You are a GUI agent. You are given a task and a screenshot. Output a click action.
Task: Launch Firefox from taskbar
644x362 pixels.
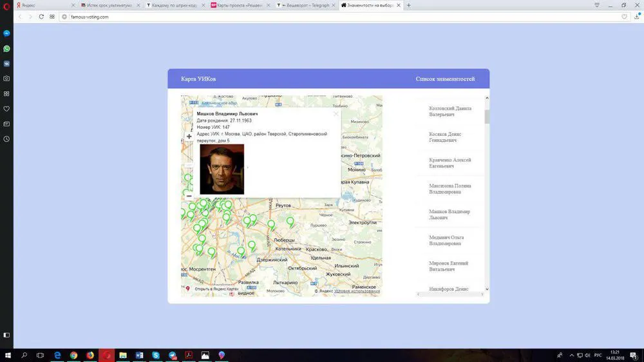pos(90,355)
